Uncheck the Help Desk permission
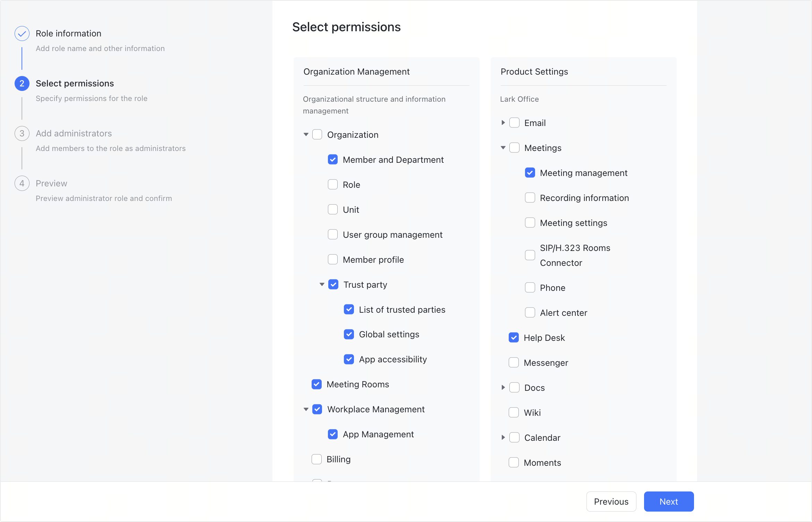Viewport: 812px width, 522px height. (x=514, y=337)
